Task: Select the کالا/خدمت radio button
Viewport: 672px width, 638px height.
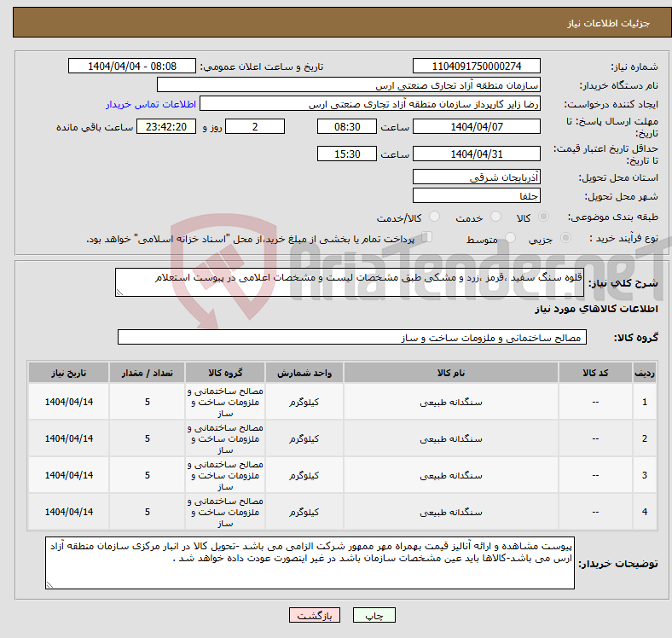Action: [x=434, y=217]
